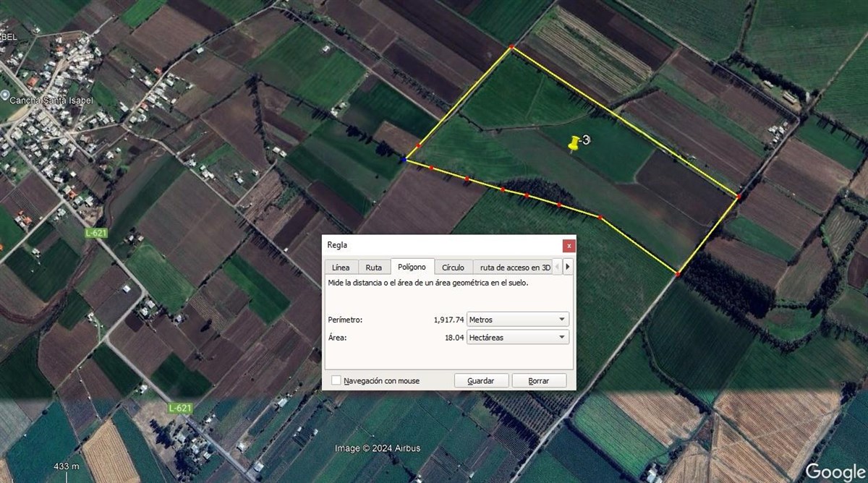Close the Regla dialog
This screenshot has height=483, width=868.
point(569,245)
